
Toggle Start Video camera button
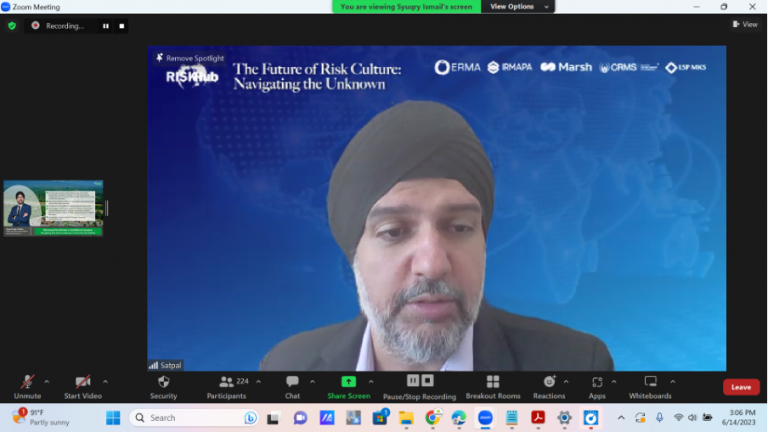pyautogui.click(x=83, y=382)
